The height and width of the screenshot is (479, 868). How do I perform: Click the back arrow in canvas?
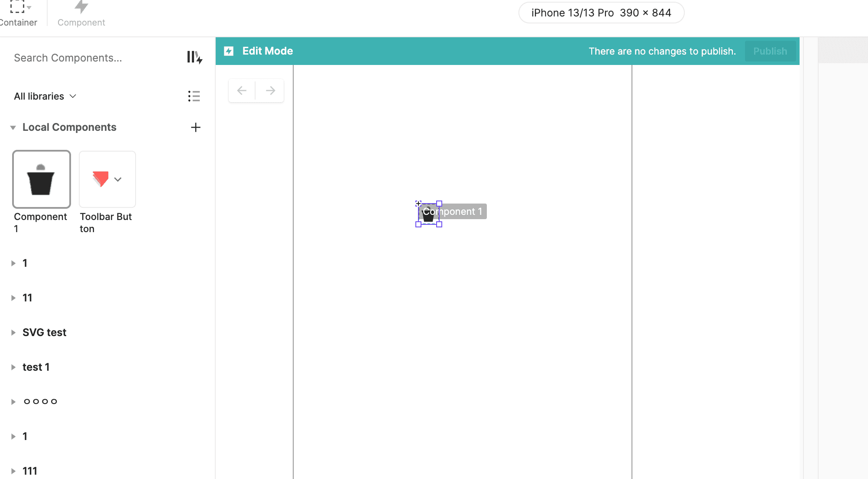click(x=242, y=91)
